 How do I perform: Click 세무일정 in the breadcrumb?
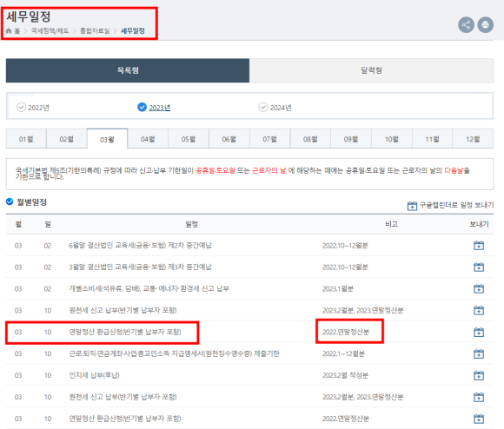(x=133, y=30)
